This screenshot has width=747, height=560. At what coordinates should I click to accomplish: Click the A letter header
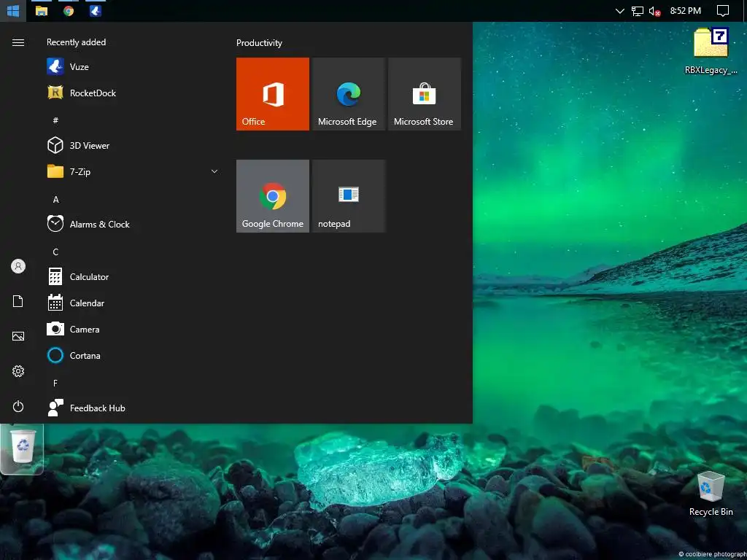pos(55,200)
